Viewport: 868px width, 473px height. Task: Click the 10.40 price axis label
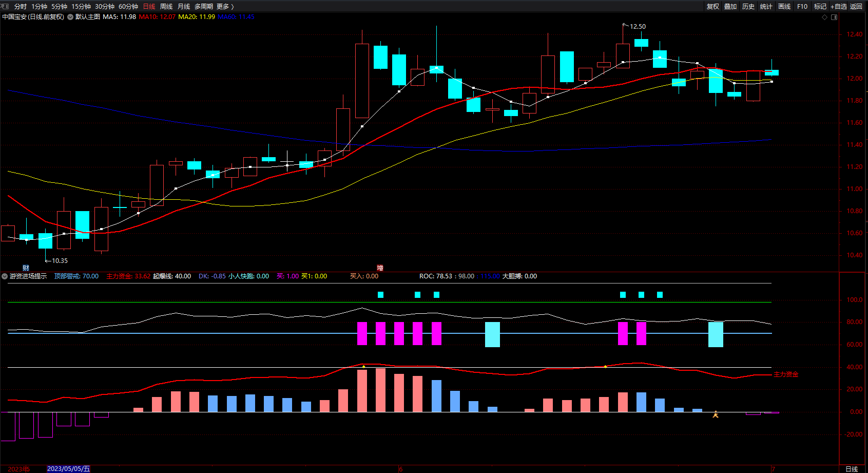pyautogui.click(x=855, y=255)
